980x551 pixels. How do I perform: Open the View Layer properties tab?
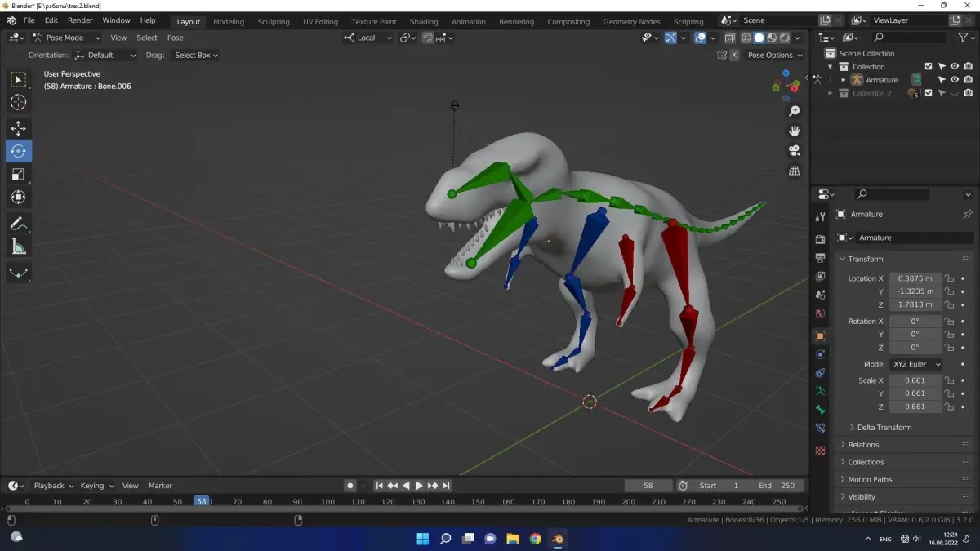[821, 276]
